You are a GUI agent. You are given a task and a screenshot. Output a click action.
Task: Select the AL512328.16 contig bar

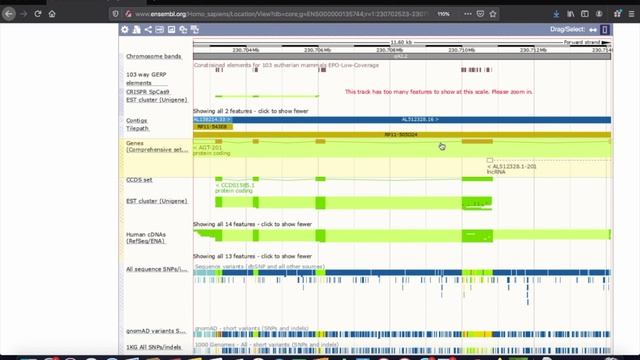[422, 120]
